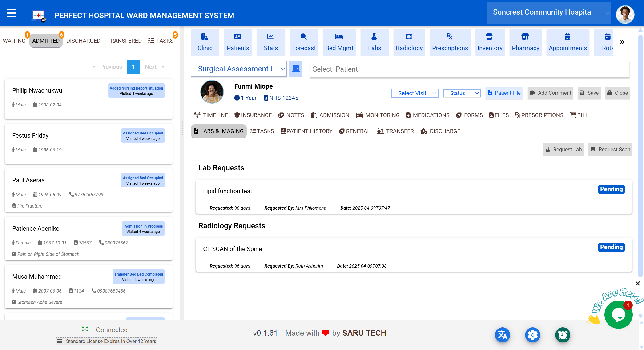
Task: Click the hospital logo icon
Action: [39, 16]
